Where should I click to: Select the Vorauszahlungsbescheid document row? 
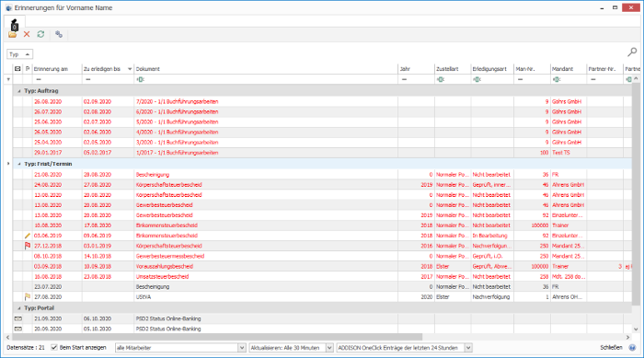point(322,266)
